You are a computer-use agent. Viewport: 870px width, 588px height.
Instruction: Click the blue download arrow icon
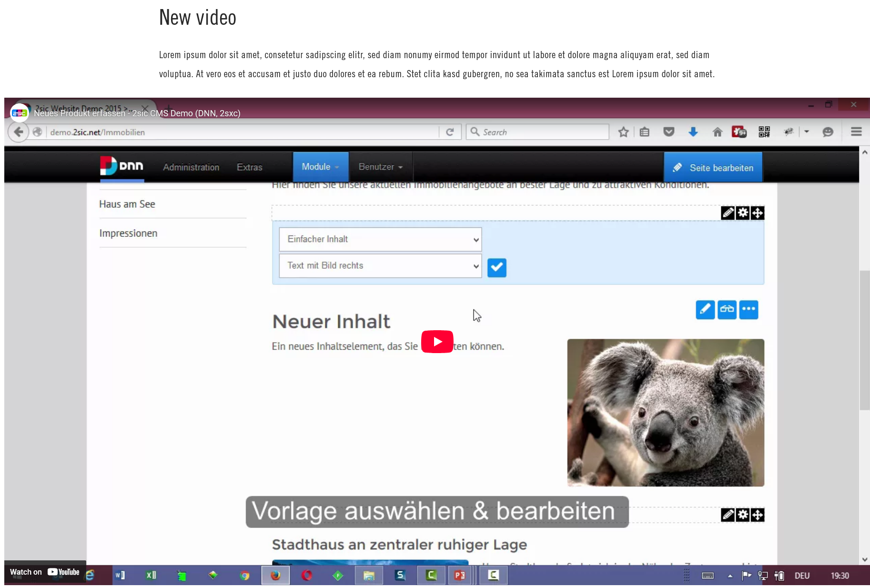[693, 132]
